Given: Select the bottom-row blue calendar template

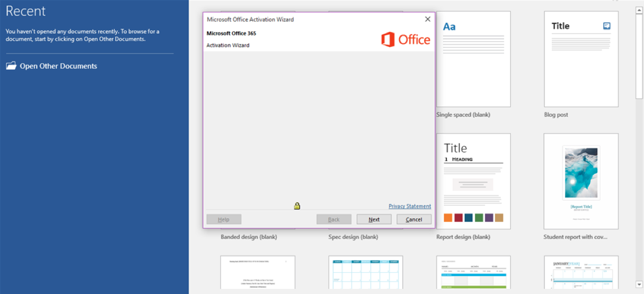Looking at the screenshot, I should (365, 272).
